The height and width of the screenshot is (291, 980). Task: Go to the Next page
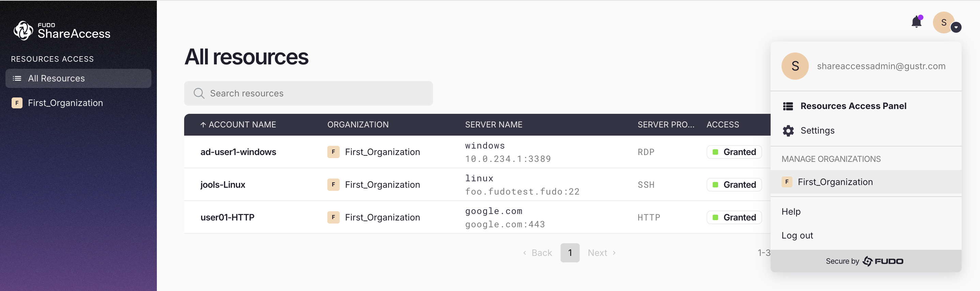point(601,253)
